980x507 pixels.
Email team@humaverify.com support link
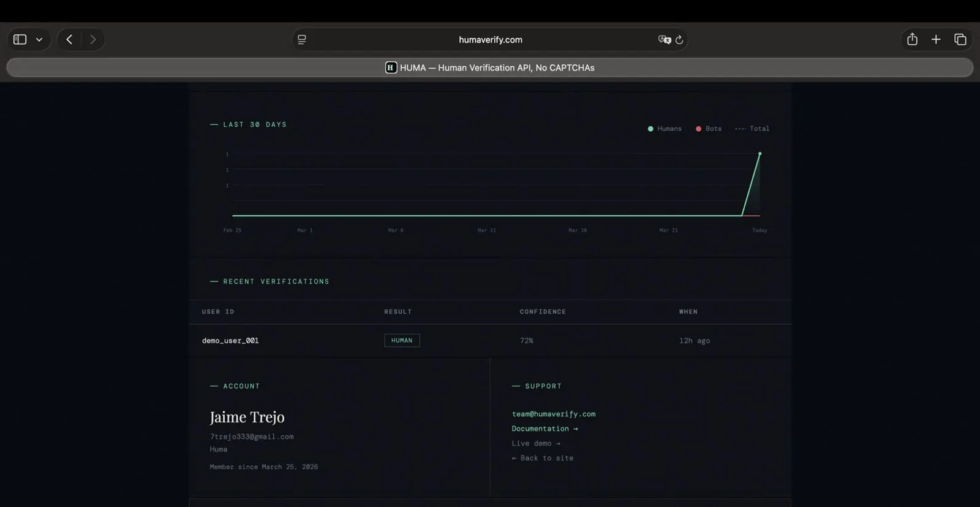coord(554,414)
